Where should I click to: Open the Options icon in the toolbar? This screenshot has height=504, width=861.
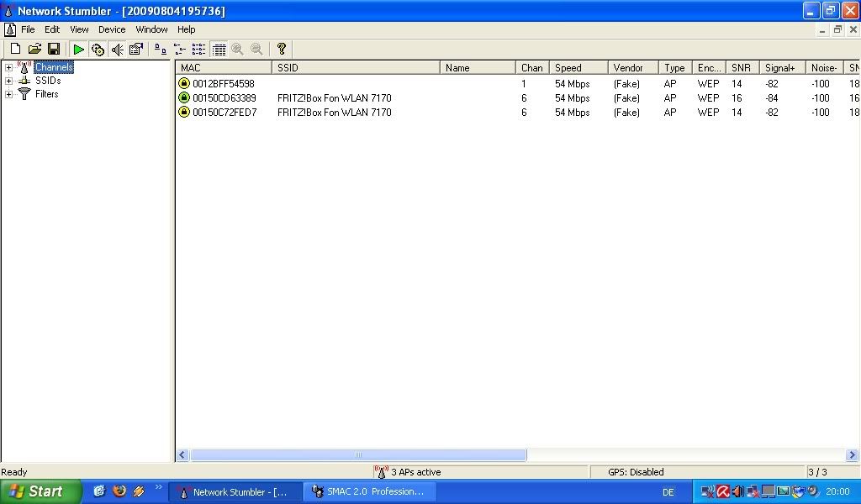136,50
